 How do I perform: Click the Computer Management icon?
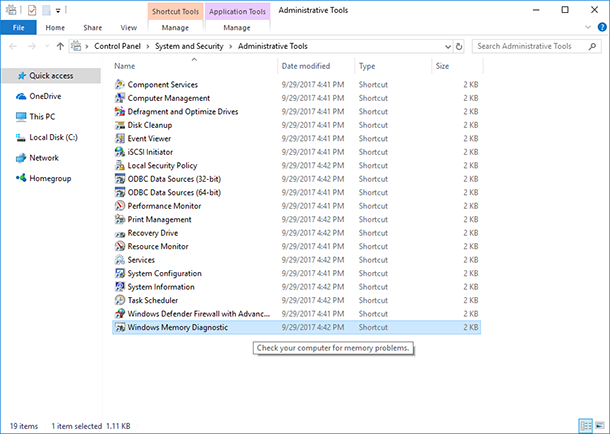(120, 98)
